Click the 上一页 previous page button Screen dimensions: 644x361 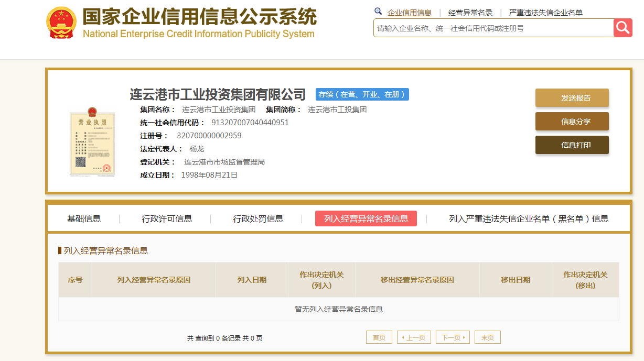414,337
